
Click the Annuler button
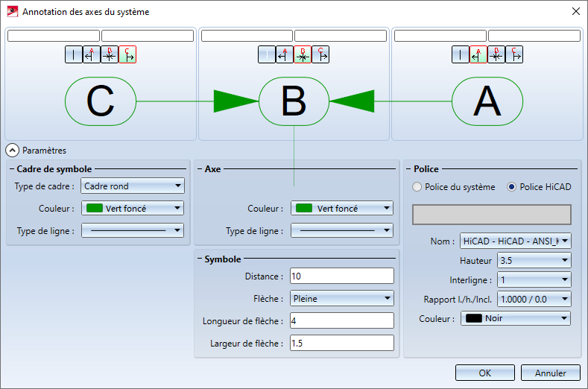pos(551,373)
